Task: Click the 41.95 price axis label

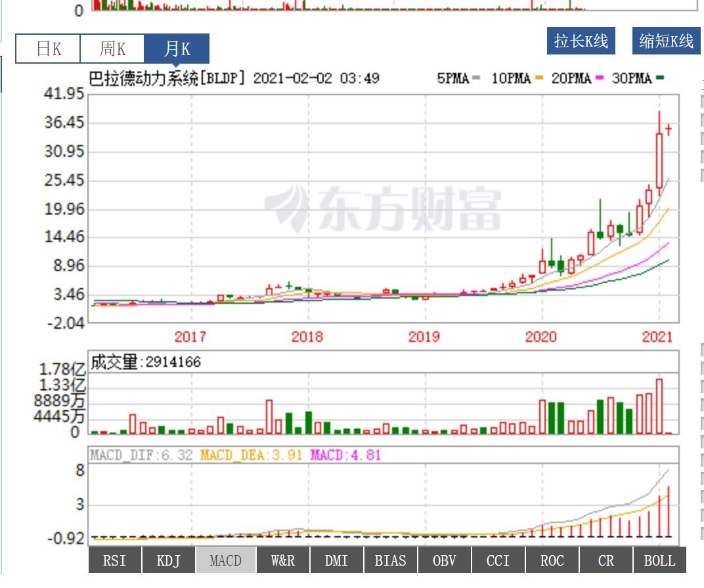Action: [x=64, y=94]
